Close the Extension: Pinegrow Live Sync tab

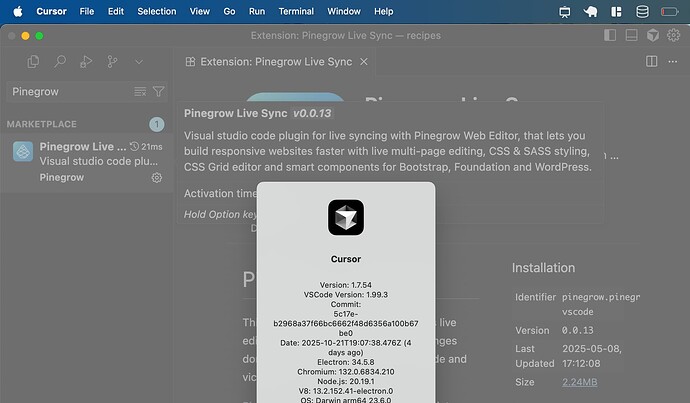365,62
